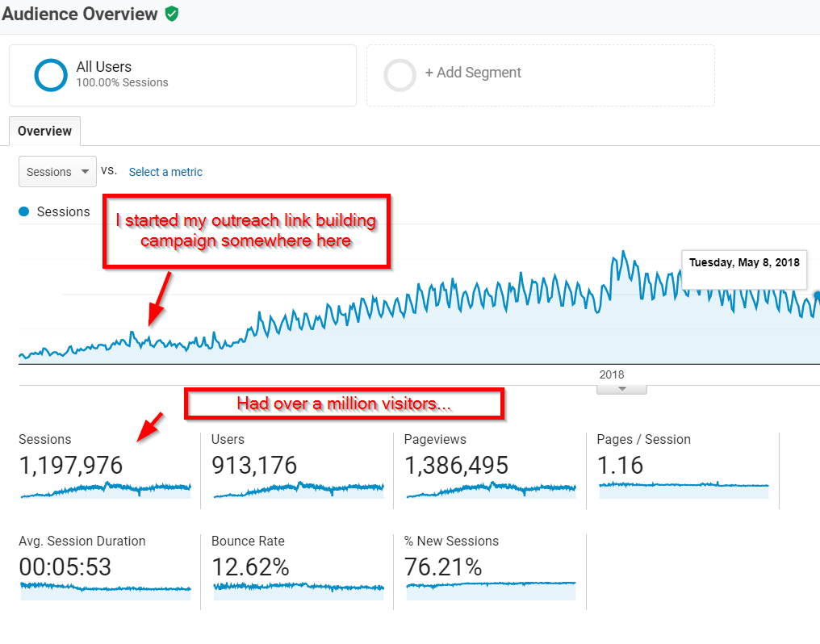Click the Pageviews sparkline chart

(491, 487)
